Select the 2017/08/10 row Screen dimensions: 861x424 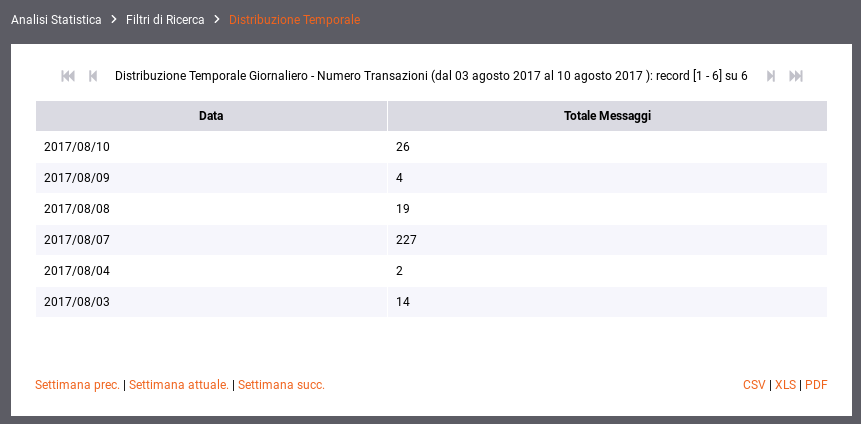(x=432, y=147)
